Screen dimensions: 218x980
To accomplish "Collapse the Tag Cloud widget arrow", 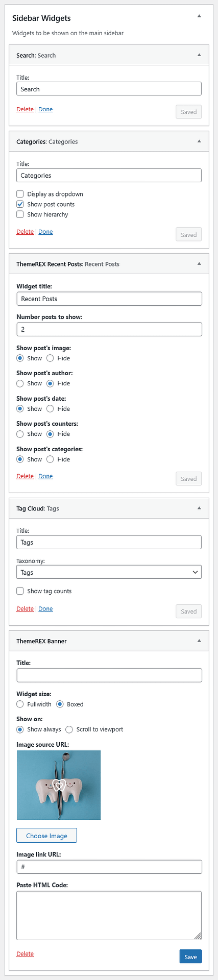I will 199,508.
